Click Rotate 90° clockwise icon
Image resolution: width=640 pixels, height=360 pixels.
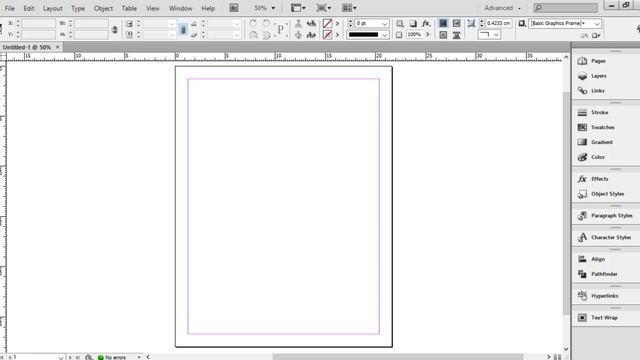tap(253, 23)
